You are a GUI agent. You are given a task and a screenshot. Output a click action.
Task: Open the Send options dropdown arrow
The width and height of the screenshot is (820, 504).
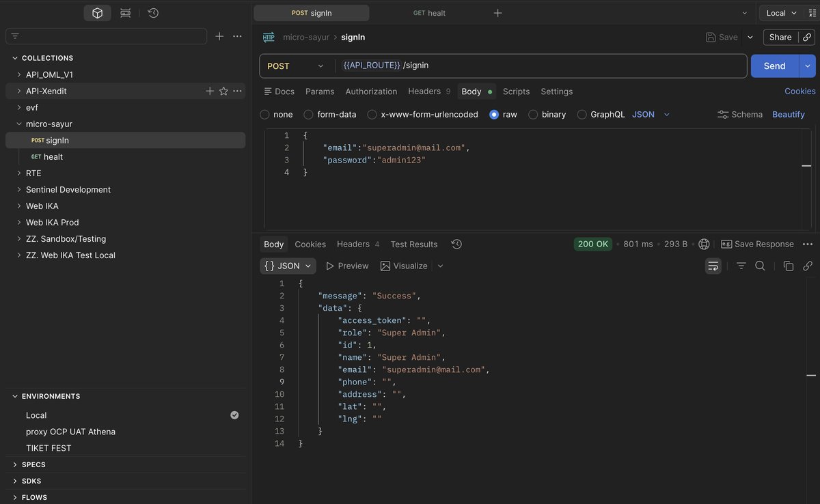tap(807, 66)
